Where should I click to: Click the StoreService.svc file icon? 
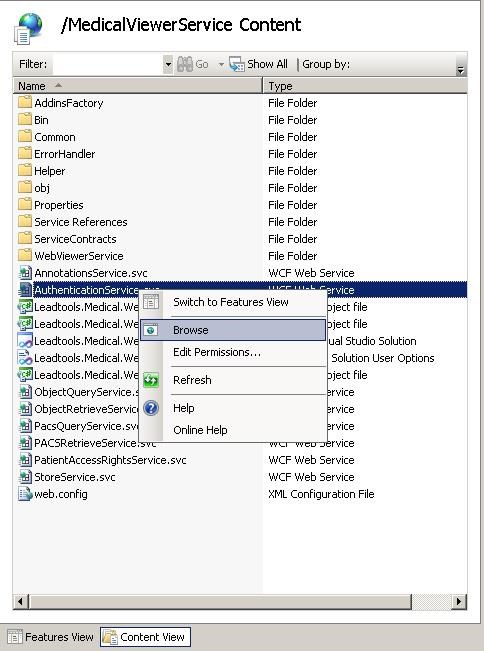click(25, 477)
